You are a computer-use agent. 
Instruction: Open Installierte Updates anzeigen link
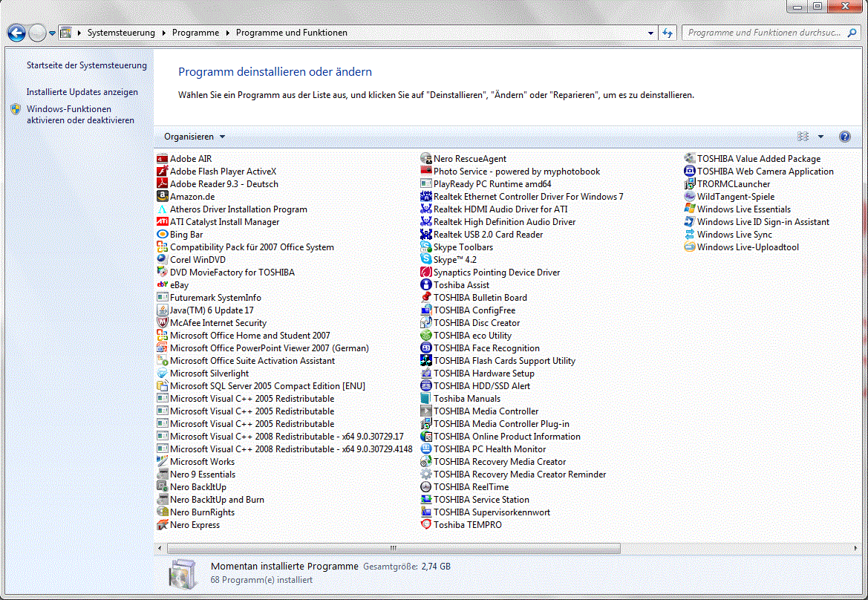[x=82, y=92]
